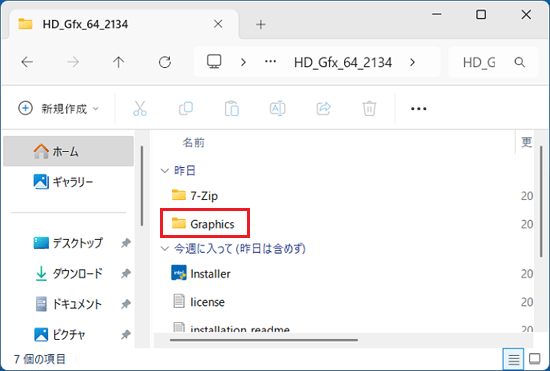Switch to large thumbnails view in status bar
Viewport: 550px width, 371px height.
pos(535,359)
